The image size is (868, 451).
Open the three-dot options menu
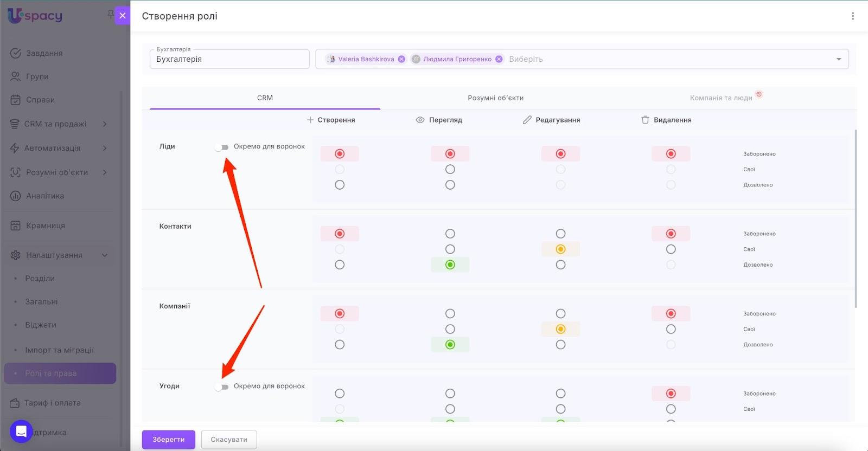(x=852, y=16)
